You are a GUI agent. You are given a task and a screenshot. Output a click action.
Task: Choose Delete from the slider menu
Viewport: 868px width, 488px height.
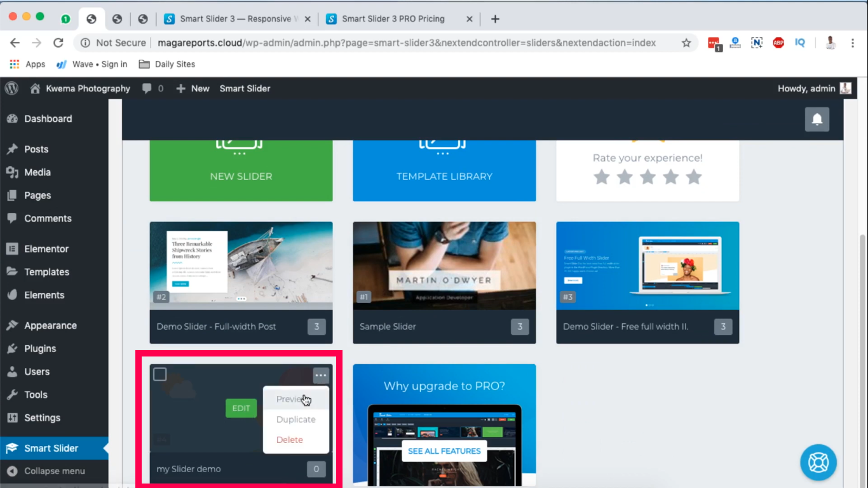(x=296, y=440)
